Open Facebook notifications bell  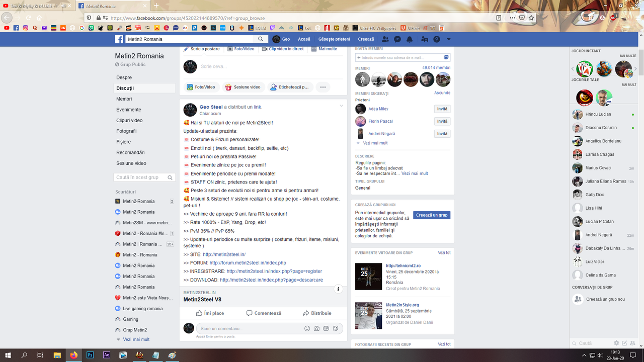click(410, 39)
